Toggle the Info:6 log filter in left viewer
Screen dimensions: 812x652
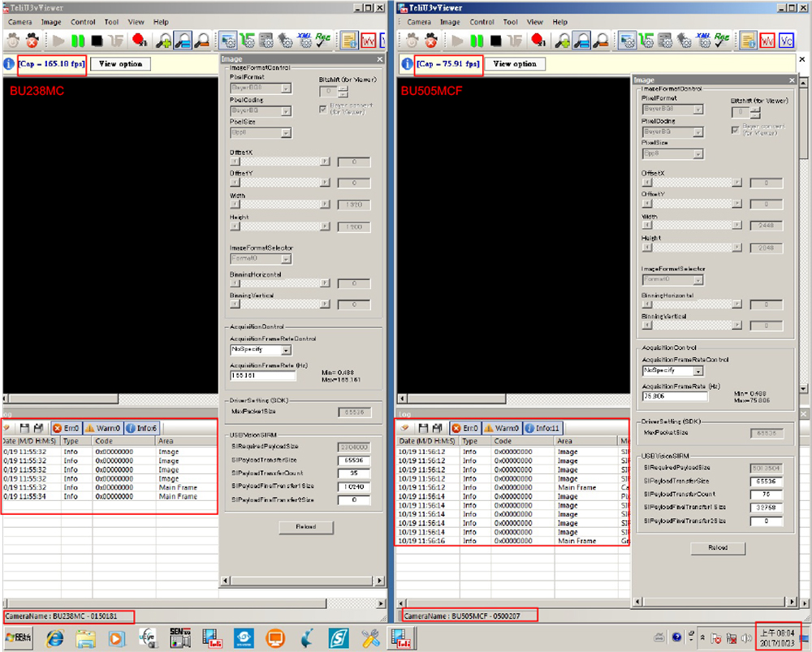pyautogui.click(x=142, y=428)
